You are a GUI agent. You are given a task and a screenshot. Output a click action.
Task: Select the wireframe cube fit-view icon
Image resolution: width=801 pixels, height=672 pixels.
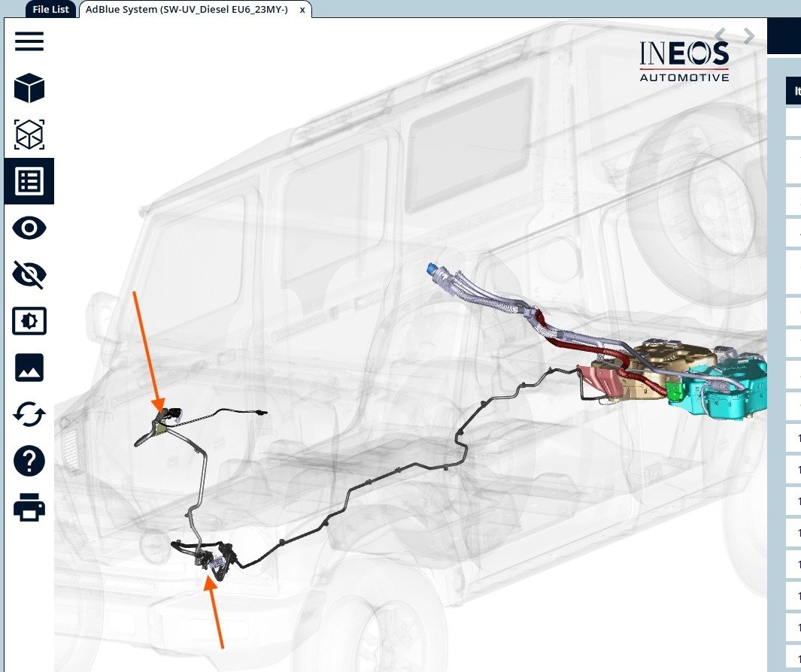point(29,135)
